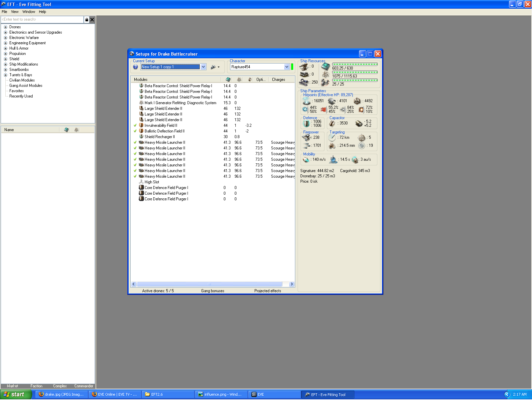Click the warp speed icon showing 3 au/s
Screen dimensions: 532x400
click(x=355, y=160)
